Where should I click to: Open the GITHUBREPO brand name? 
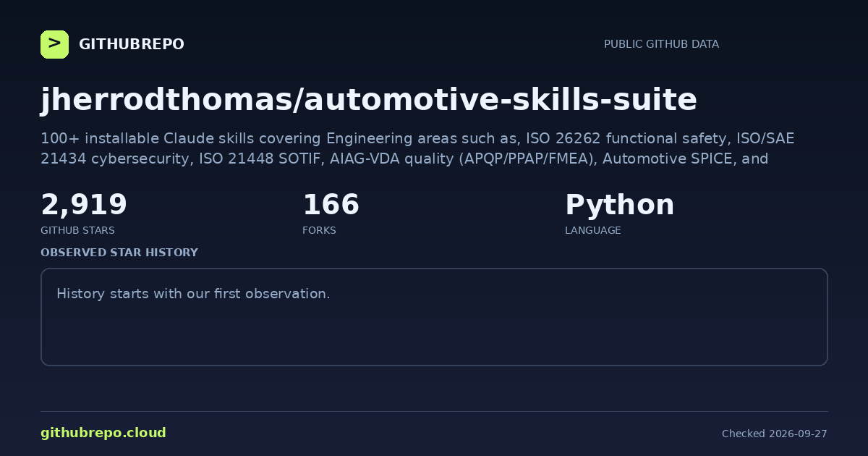[132, 44]
